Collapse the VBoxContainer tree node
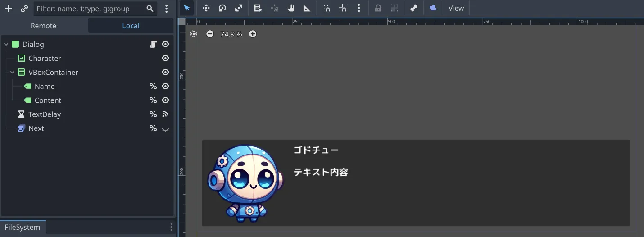Image resolution: width=644 pixels, height=237 pixels. click(x=12, y=73)
